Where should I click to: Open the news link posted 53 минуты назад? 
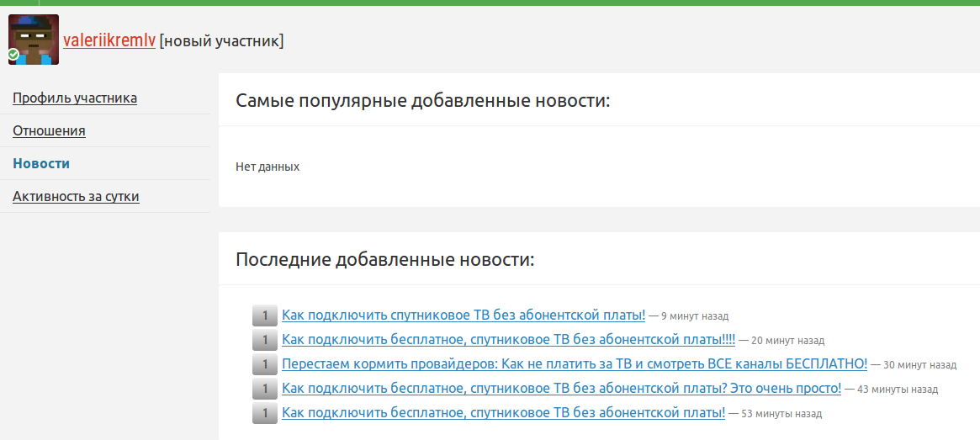point(503,413)
